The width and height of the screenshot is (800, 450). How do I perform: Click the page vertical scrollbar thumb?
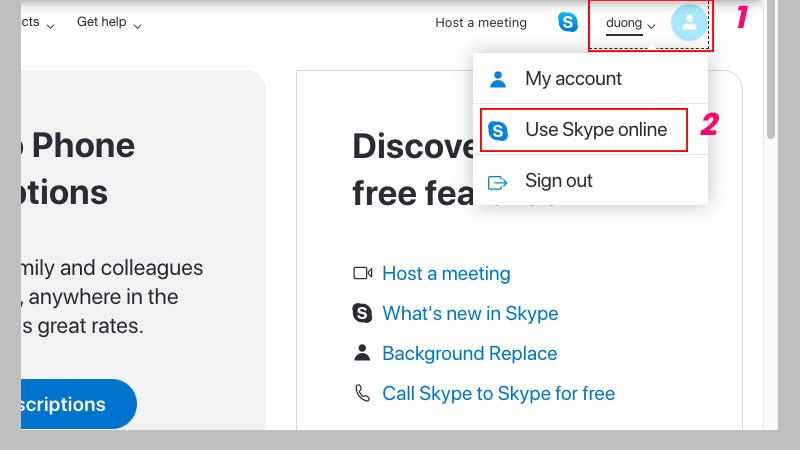coord(771,69)
